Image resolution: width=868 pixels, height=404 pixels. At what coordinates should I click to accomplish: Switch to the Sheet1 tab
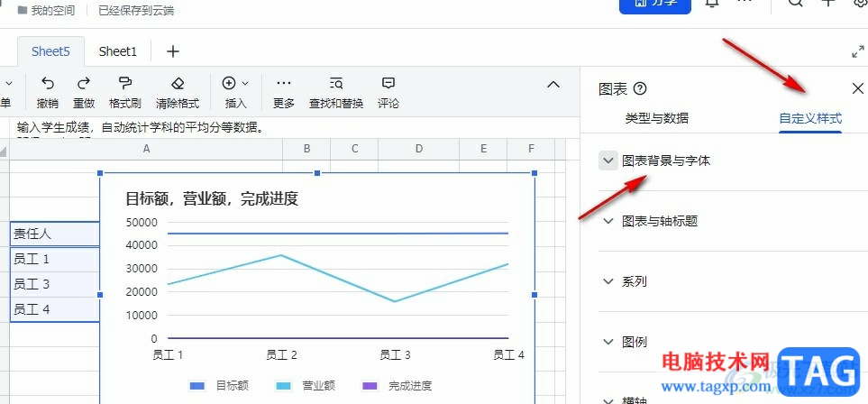(x=118, y=51)
